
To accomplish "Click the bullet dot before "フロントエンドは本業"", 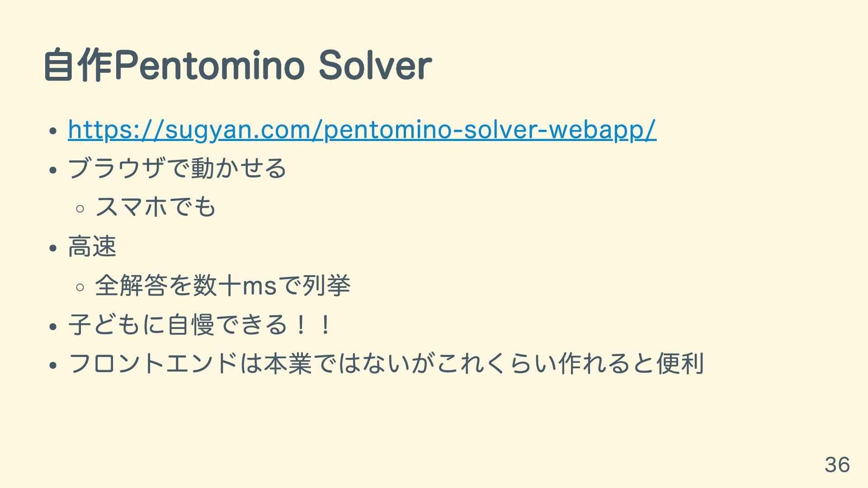I will 53,365.
